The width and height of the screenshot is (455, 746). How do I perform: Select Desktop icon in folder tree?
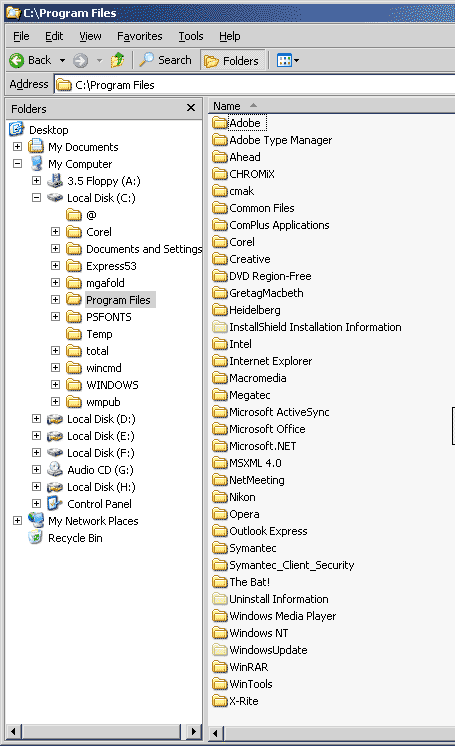(x=17, y=129)
